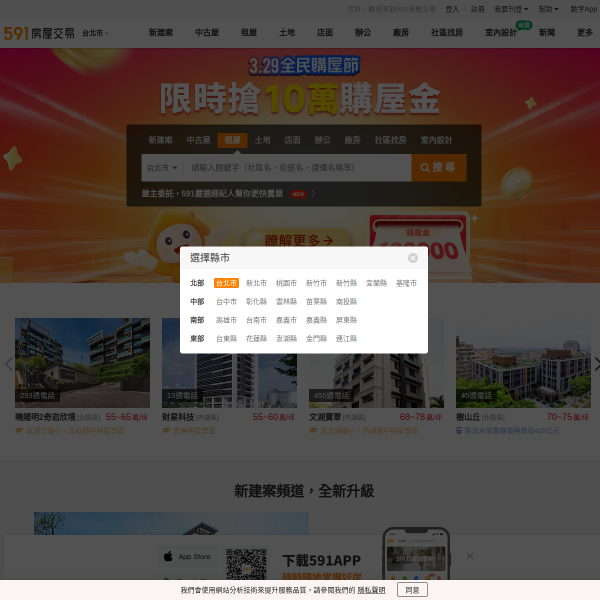The image size is (600, 600).
Task: Open 室內設計 in the top navigation
Action: click(501, 33)
